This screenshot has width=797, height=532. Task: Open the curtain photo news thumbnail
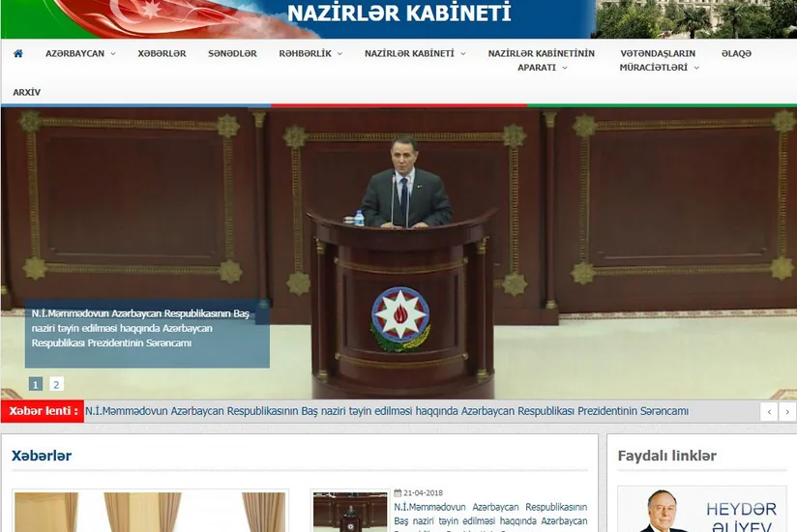pos(150,511)
